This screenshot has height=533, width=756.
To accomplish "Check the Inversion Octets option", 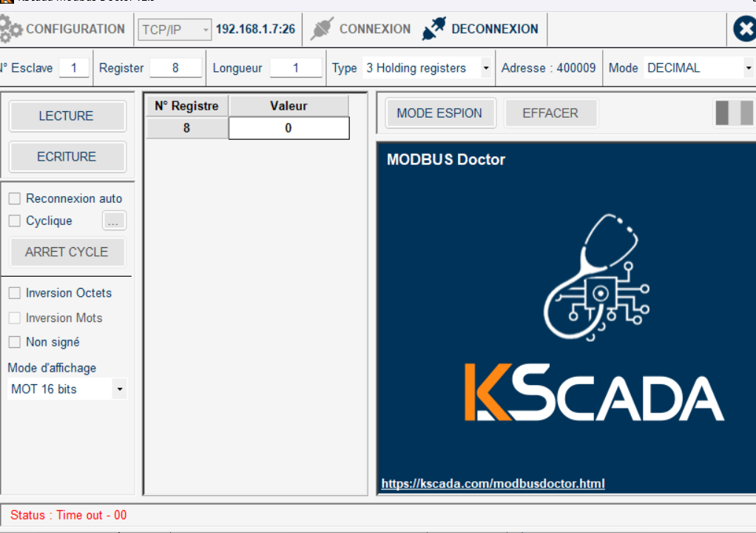I will (x=15, y=293).
